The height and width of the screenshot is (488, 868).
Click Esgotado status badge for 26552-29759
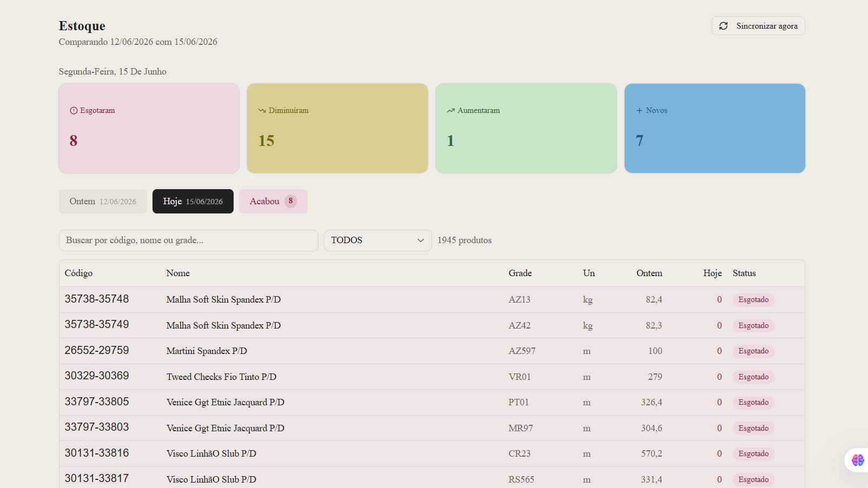tap(753, 351)
